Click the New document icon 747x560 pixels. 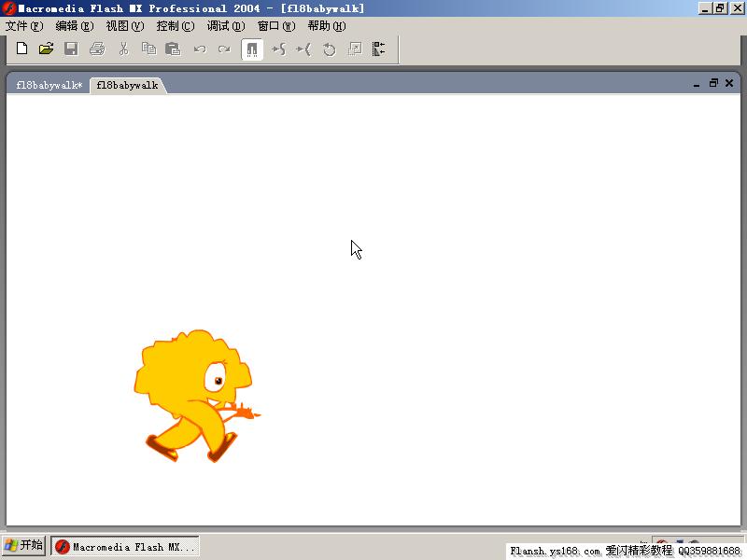(x=21, y=49)
